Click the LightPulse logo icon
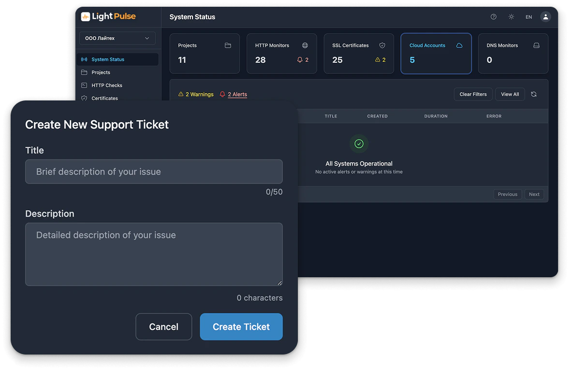This screenshot has width=588, height=369. [85, 17]
